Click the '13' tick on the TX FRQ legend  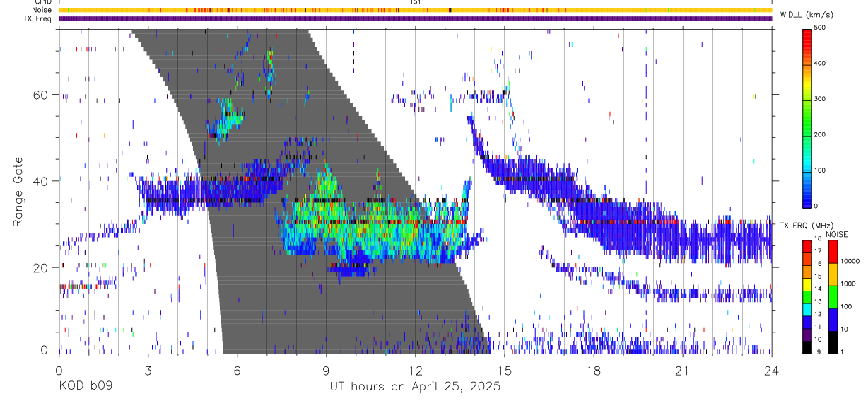[x=819, y=302]
